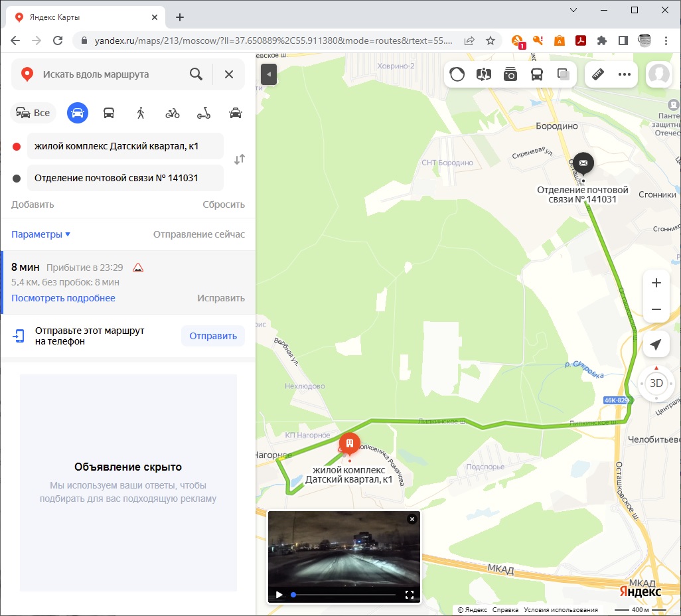Click the red residential complex map marker
The image size is (681, 616).
(350, 443)
